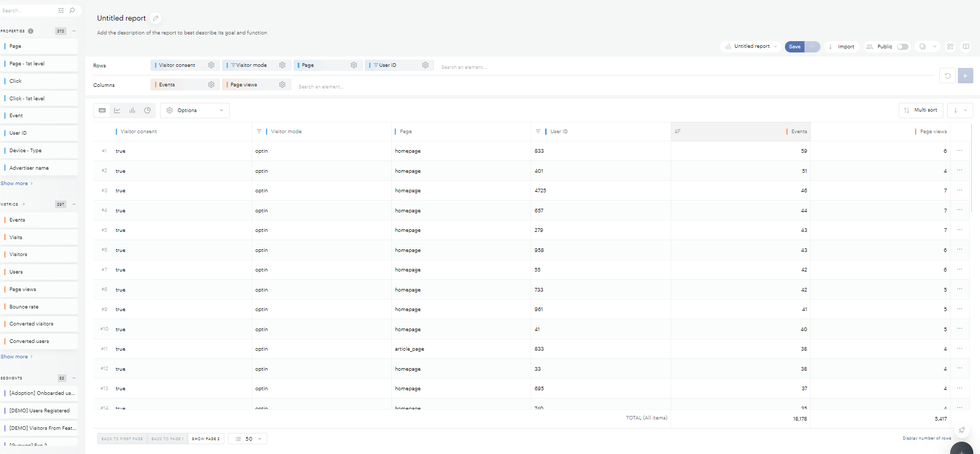Run the report with play button
This screenshot has width=980, height=454.
pos(965,76)
